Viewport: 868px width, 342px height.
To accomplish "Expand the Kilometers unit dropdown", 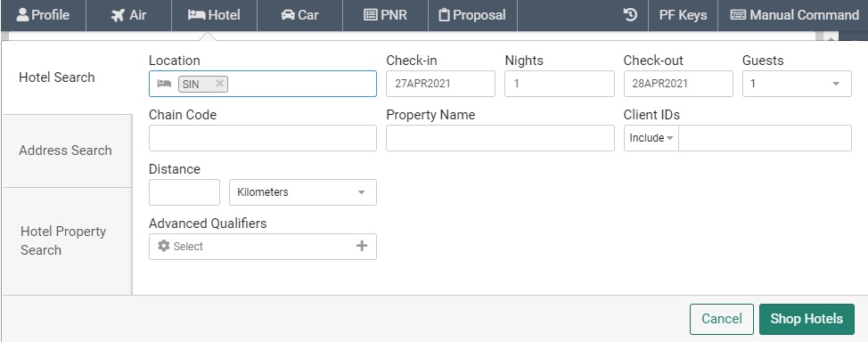I will [303, 192].
